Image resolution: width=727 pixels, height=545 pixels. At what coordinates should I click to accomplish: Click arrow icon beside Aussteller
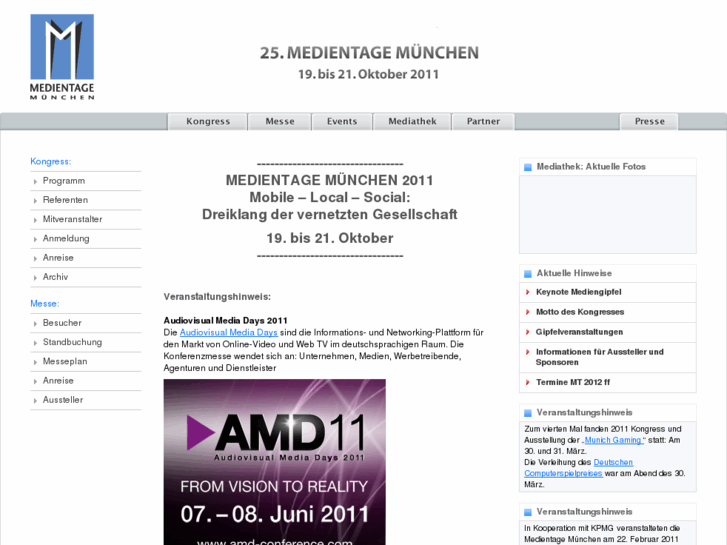point(35,401)
